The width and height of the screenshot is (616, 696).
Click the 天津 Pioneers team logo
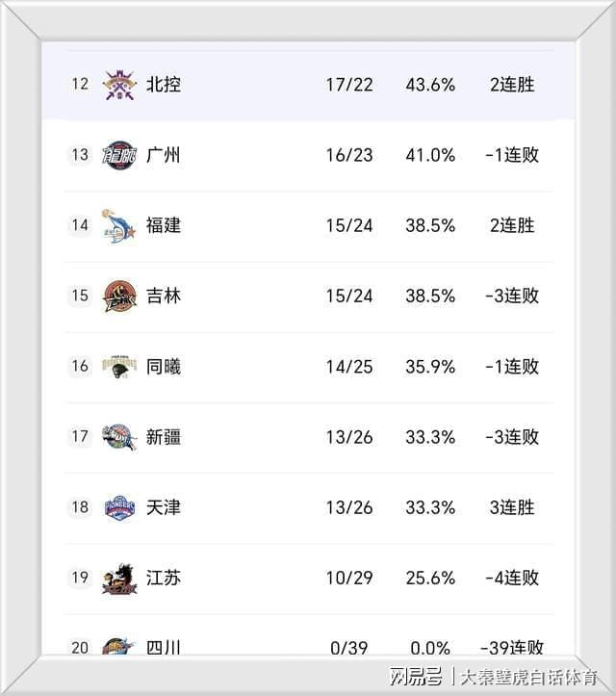119,507
